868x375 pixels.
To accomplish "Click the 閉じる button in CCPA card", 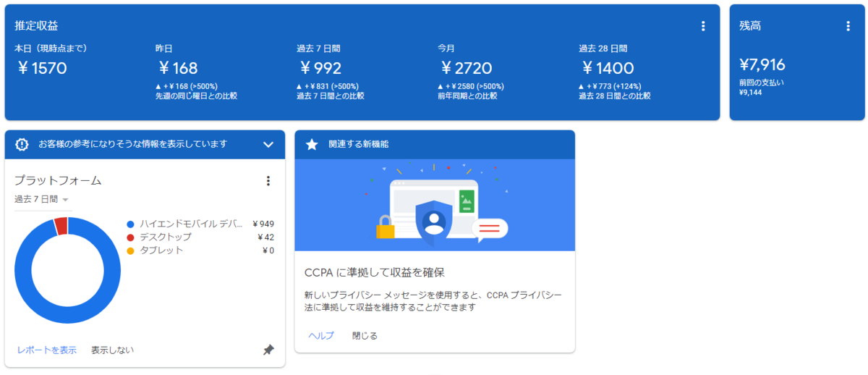I will [x=365, y=335].
